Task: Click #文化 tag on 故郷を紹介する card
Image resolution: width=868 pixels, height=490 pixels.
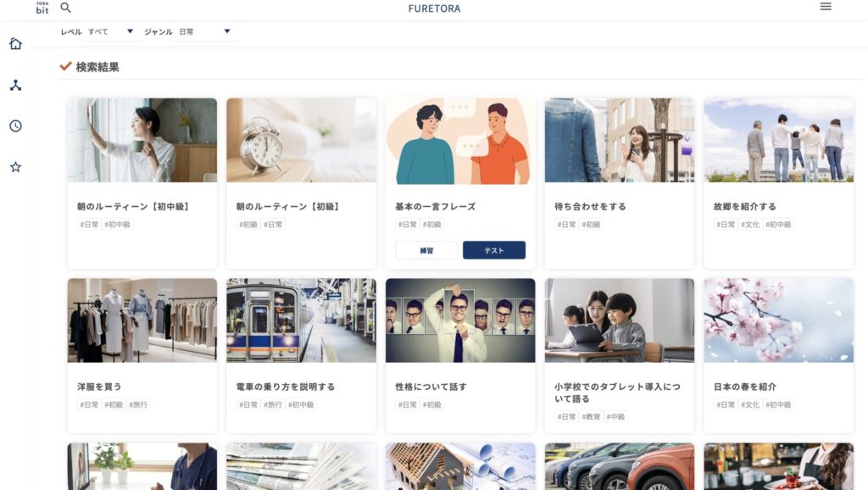Action: pyautogui.click(x=750, y=225)
